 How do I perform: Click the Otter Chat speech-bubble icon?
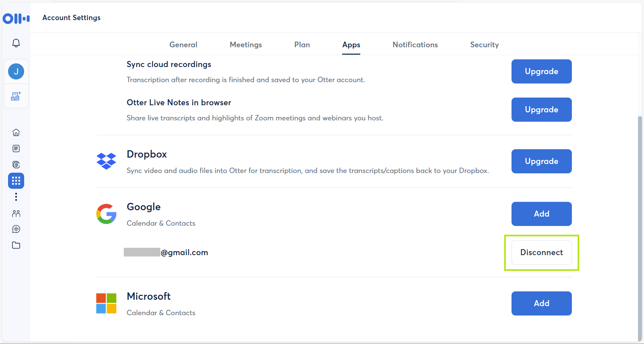16,229
